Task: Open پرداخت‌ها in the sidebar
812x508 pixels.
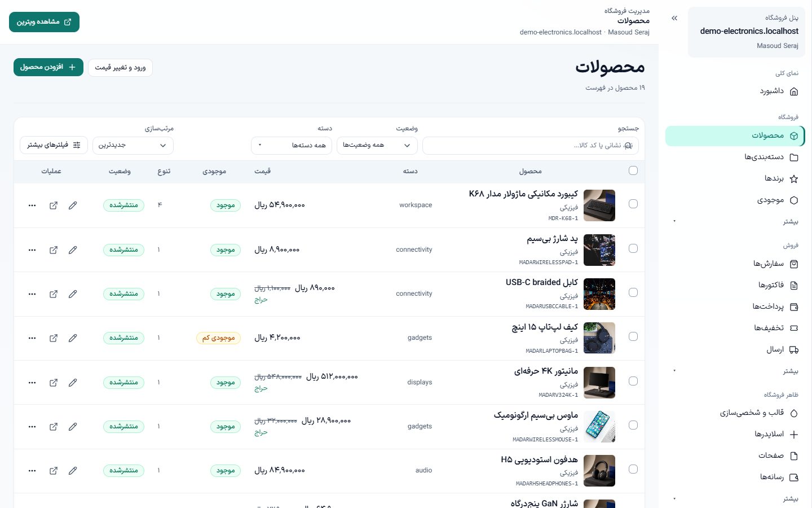Action: click(x=735, y=306)
